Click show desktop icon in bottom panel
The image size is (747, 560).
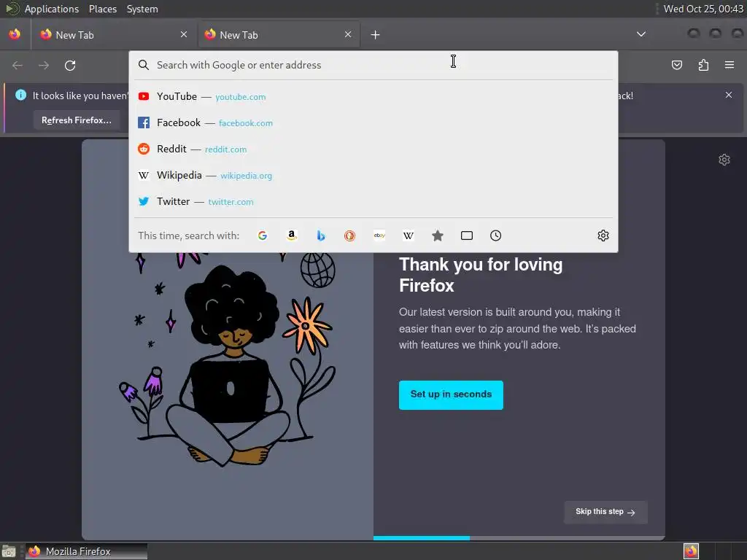tap(9, 551)
